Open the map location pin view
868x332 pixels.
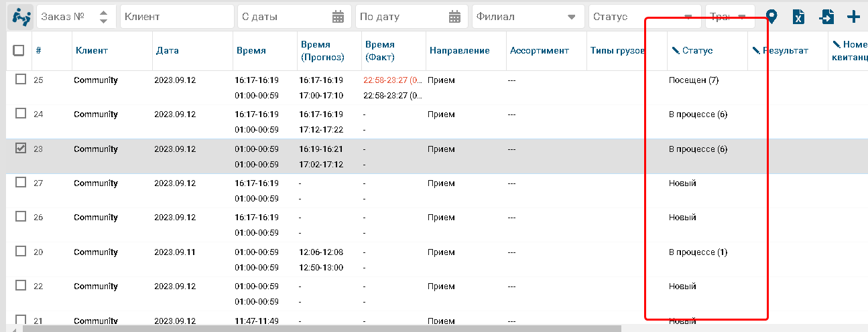pyautogui.click(x=771, y=17)
